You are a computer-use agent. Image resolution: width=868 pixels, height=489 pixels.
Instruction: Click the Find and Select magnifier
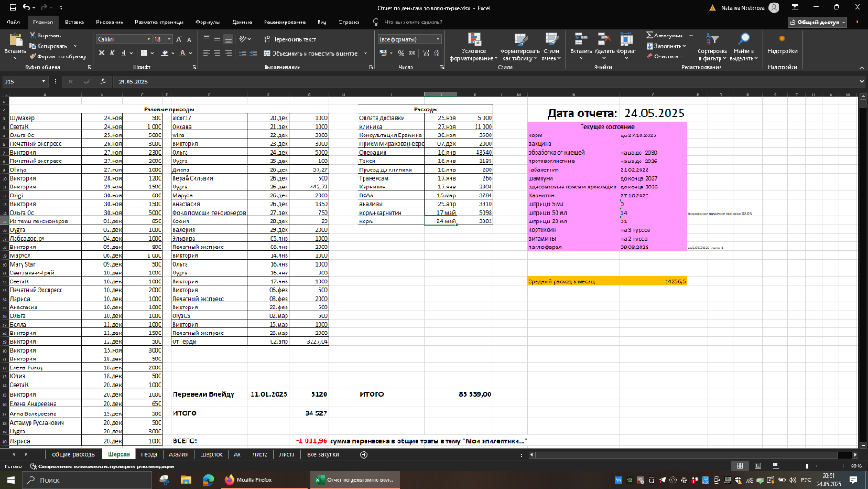(743, 43)
